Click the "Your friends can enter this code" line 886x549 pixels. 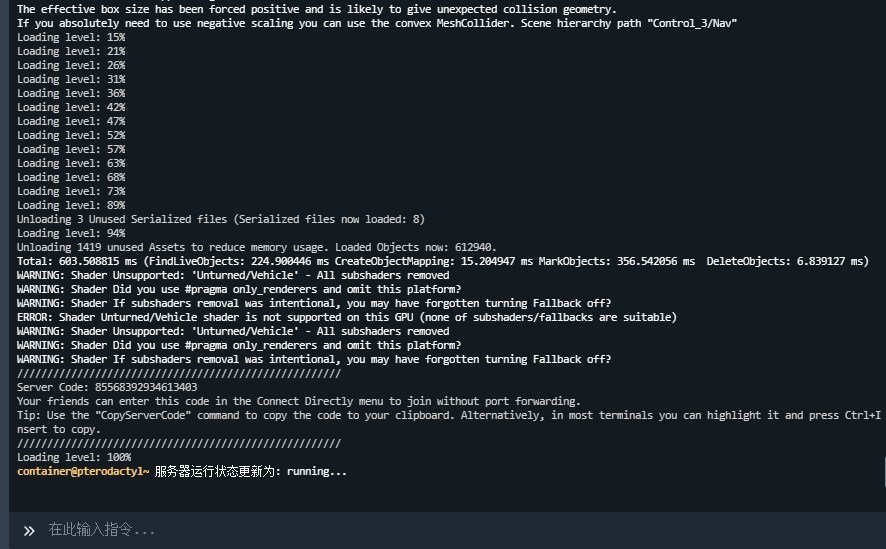click(x=299, y=401)
